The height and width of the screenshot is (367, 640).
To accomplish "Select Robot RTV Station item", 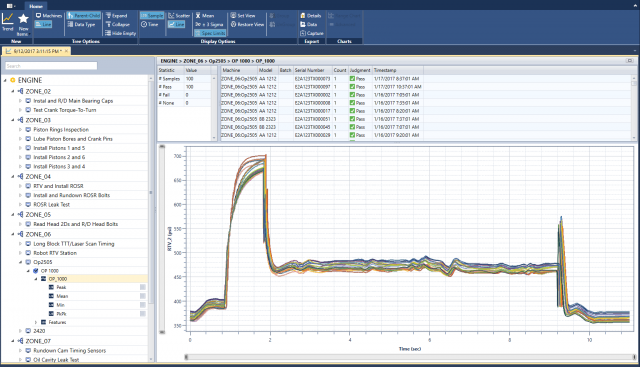I will (x=55, y=253).
